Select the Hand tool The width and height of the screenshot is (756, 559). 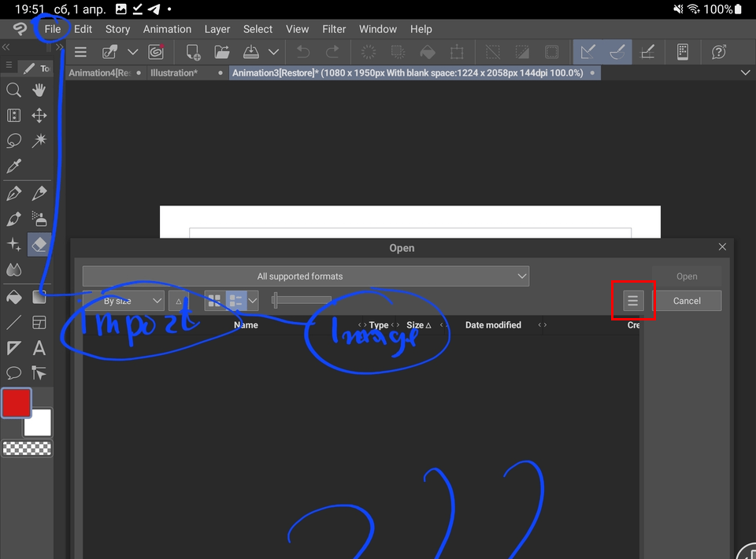point(39,90)
